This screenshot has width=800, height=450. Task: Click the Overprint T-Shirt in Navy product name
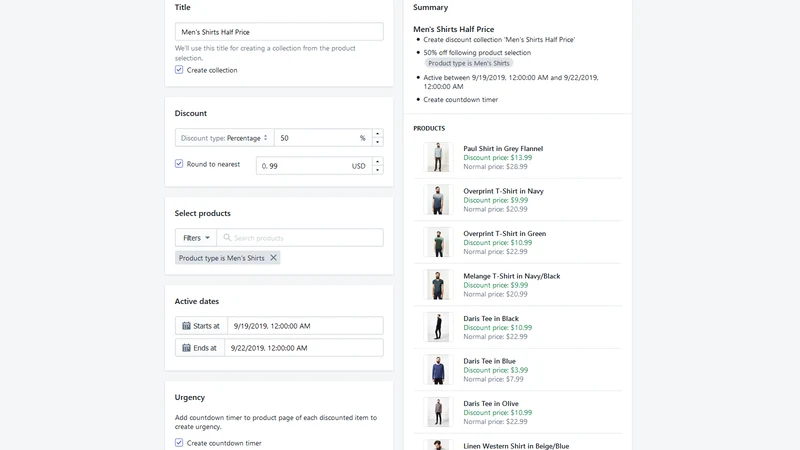pyautogui.click(x=504, y=191)
